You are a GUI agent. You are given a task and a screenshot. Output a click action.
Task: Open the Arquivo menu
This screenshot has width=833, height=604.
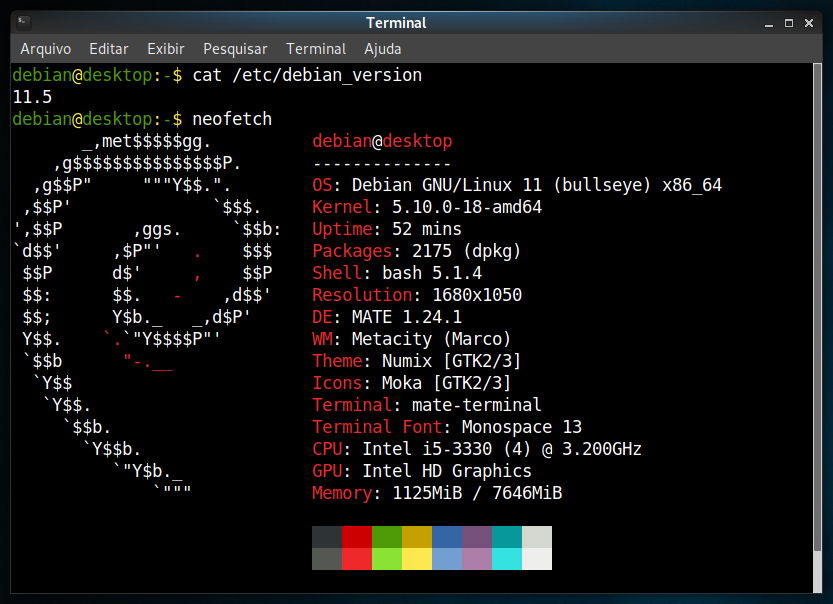tap(46, 49)
